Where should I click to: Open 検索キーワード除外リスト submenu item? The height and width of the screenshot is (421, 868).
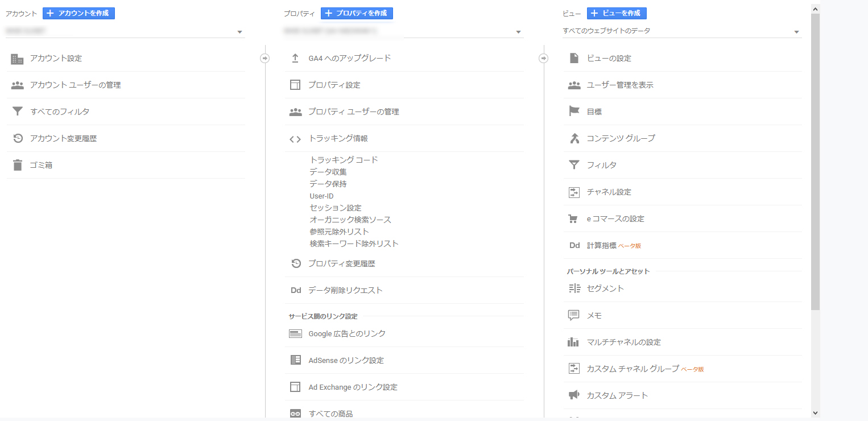coord(354,243)
